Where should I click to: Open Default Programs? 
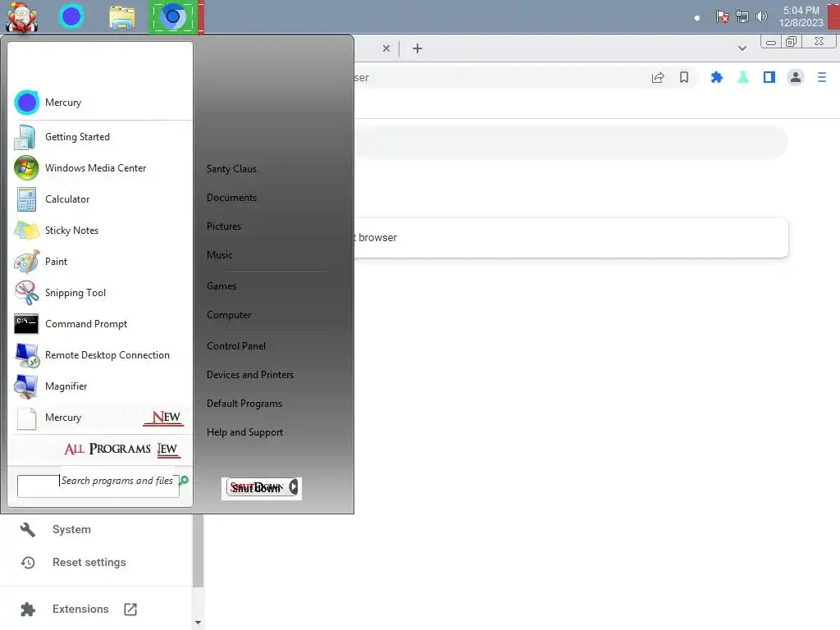coord(244,404)
